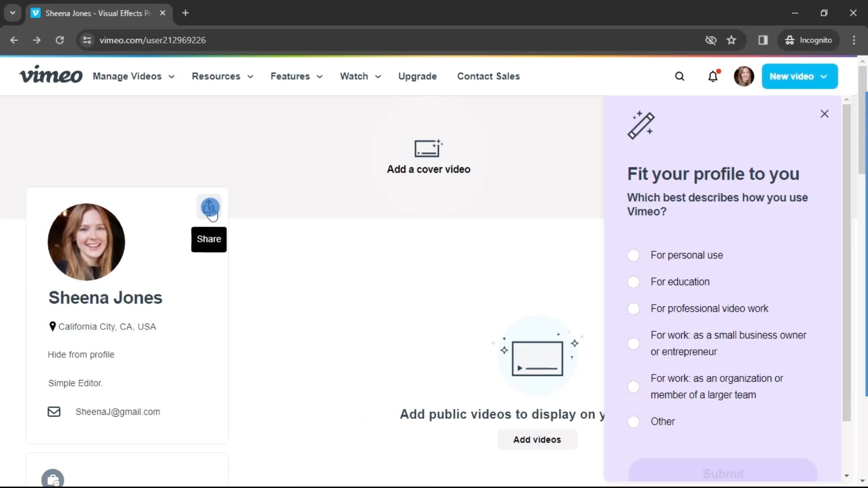Close the Sheena Jones tab
Image resolution: width=868 pixels, height=488 pixels.
coord(162,13)
